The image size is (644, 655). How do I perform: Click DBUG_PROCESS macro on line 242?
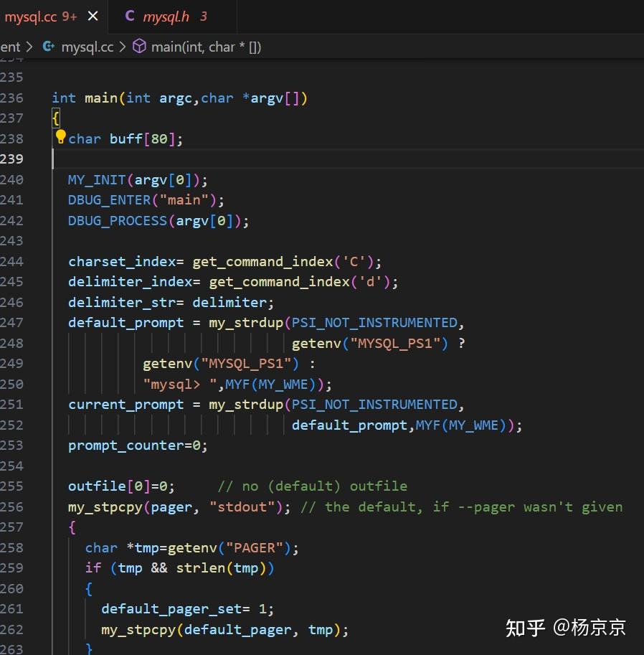point(118,221)
